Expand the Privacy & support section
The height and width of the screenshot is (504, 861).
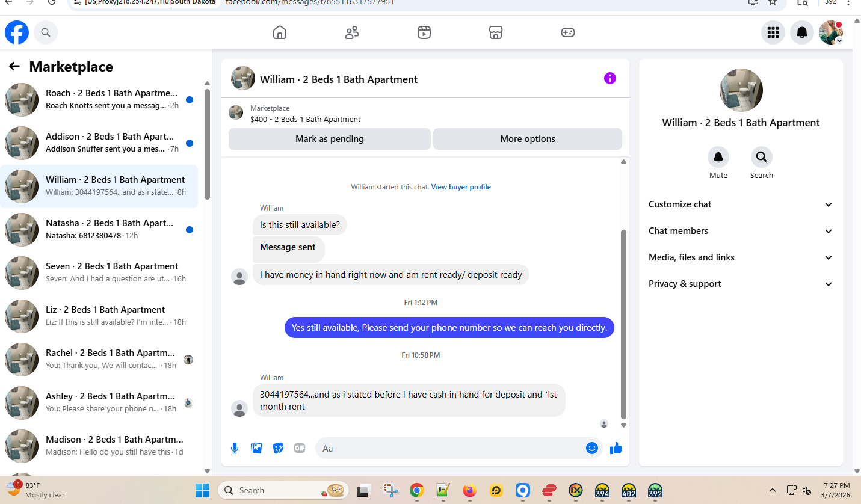click(741, 284)
